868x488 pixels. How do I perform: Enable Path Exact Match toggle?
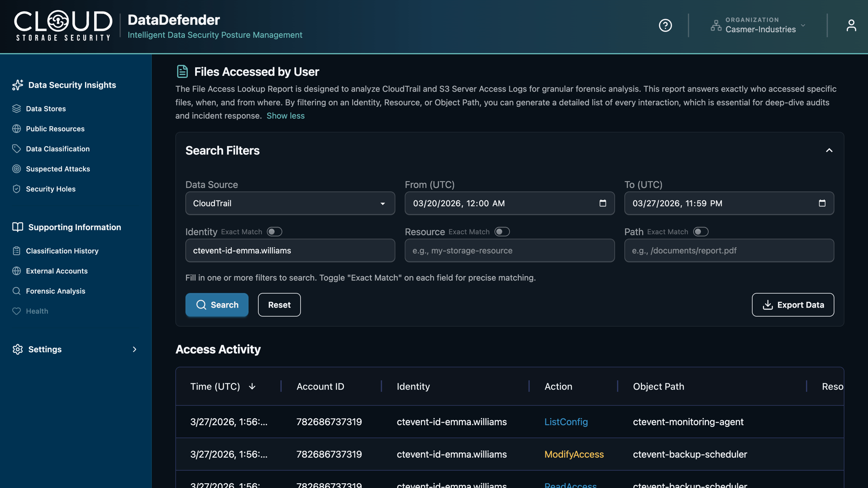[x=700, y=232]
